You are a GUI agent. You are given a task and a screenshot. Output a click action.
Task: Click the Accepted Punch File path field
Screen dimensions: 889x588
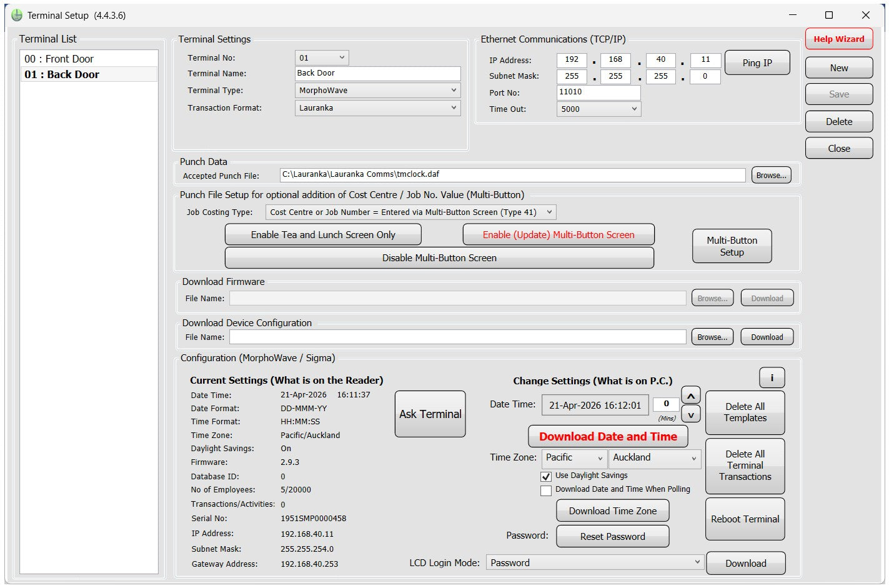pyautogui.click(x=512, y=175)
